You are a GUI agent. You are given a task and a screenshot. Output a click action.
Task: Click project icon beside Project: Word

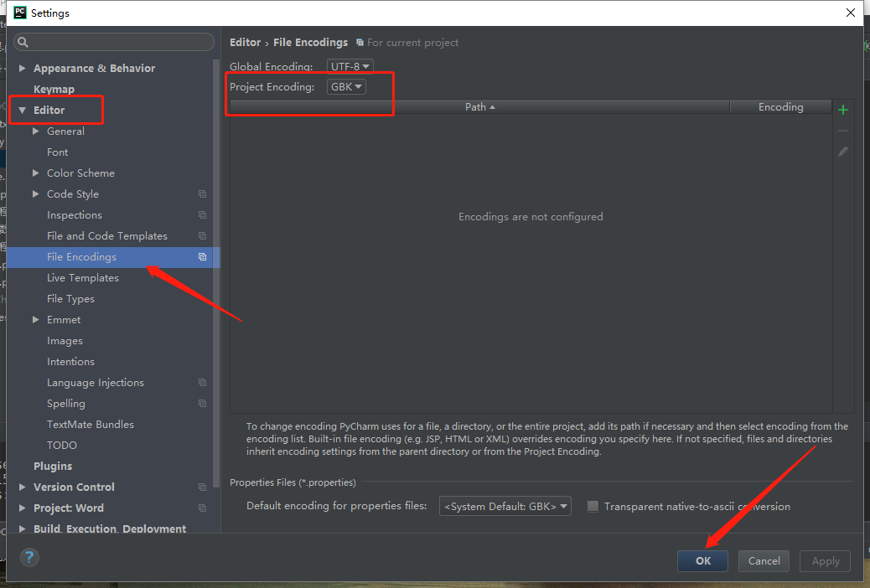(x=203, y=508)
